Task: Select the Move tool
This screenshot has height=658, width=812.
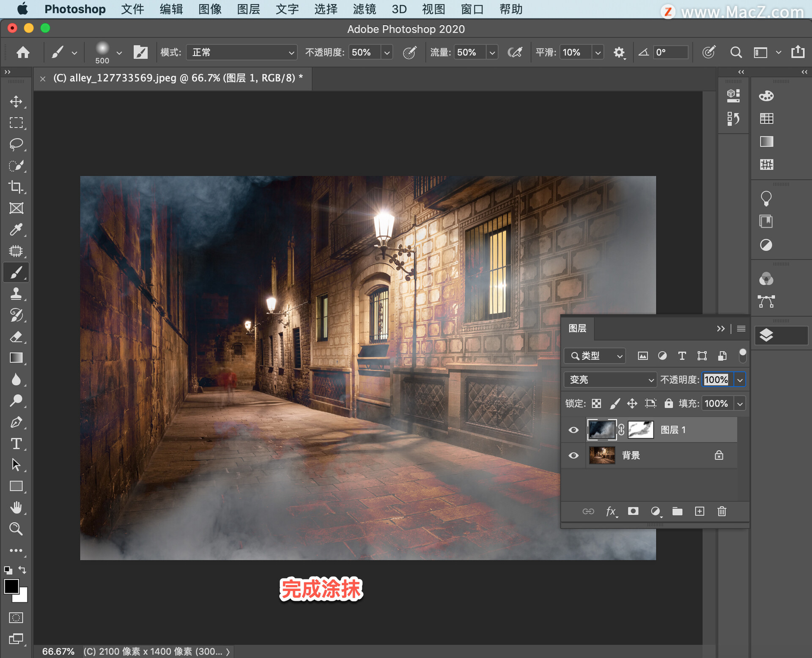Action: 16,101
